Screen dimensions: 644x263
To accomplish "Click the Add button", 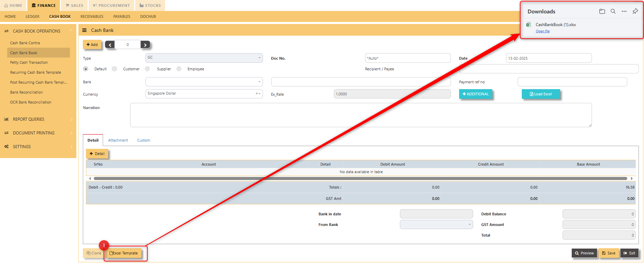I will 92,45.
